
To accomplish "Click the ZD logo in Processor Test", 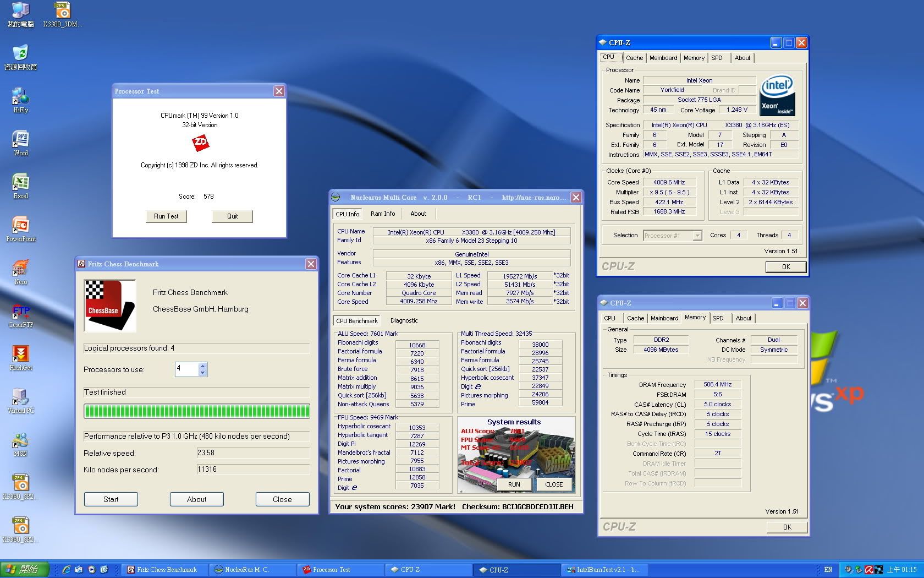I will (x=200, y=143).
